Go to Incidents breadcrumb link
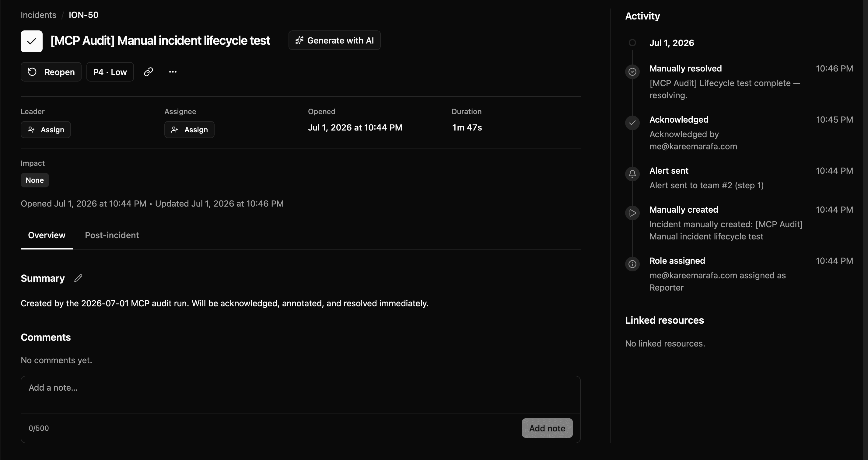This screenshot has width=868, height=460. (x=38, y=15)
